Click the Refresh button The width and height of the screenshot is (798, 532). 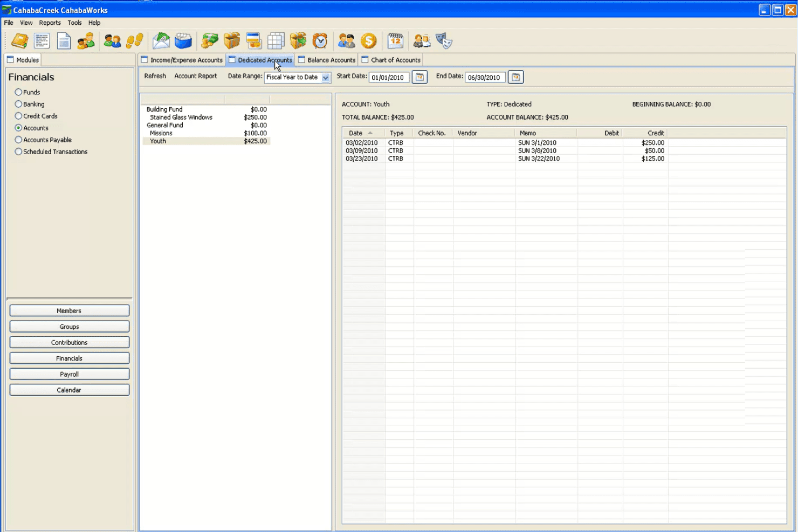click(155, 76)
